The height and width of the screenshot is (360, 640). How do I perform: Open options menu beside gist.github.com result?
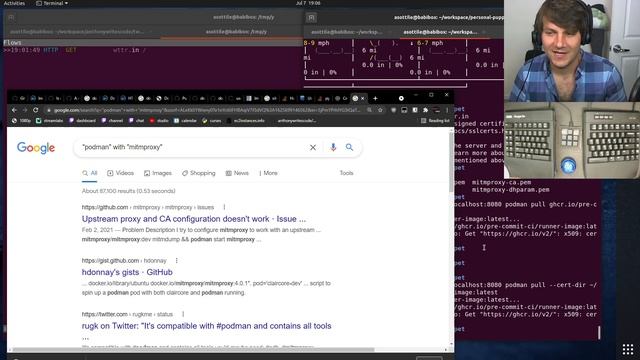click(x=176, y=260)
